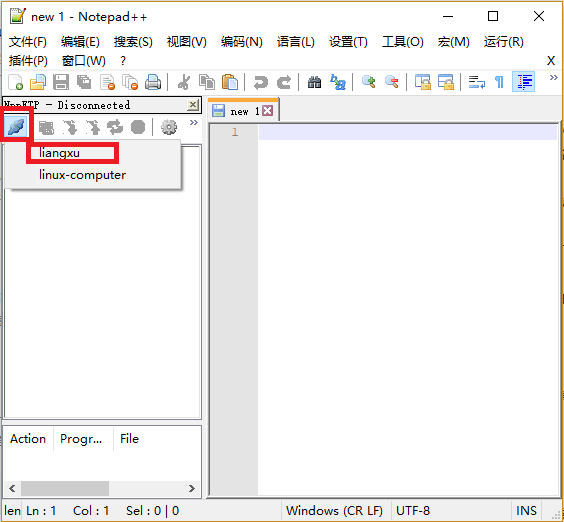This screenshot has width=564, height=522.
Task: Click the Save All toolbar icon
Action: 84,82
